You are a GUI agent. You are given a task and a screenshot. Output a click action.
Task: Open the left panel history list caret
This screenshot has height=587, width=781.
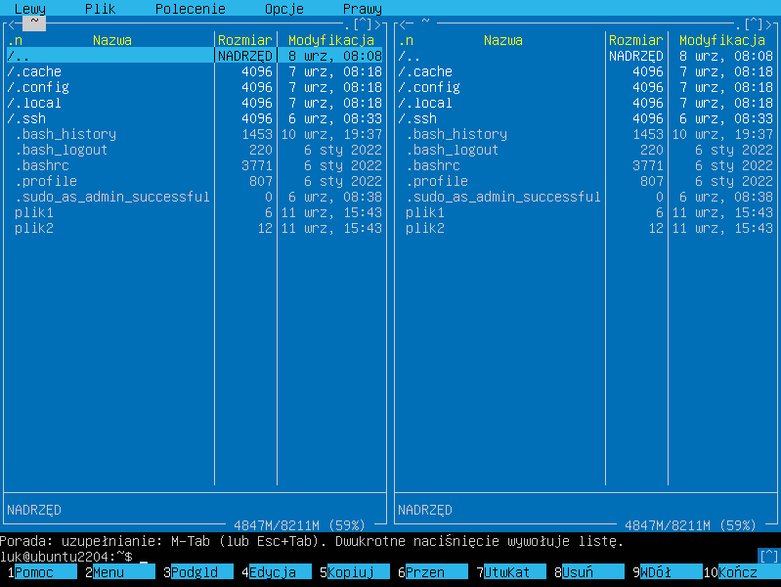tap(363, 24)
